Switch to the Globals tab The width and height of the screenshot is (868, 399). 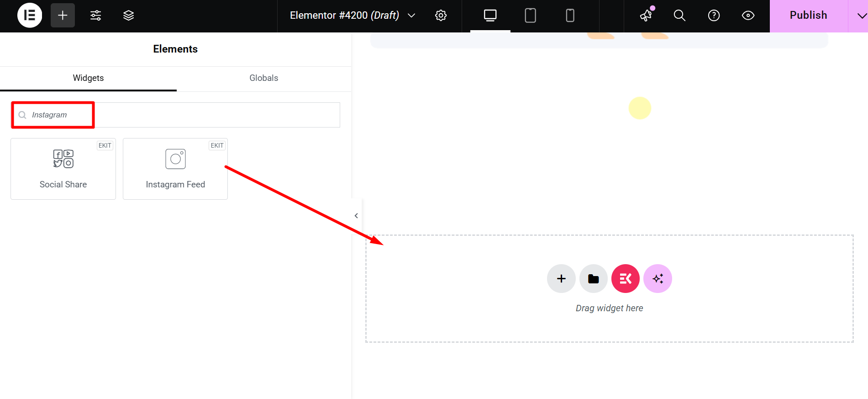tap(263, 78)
